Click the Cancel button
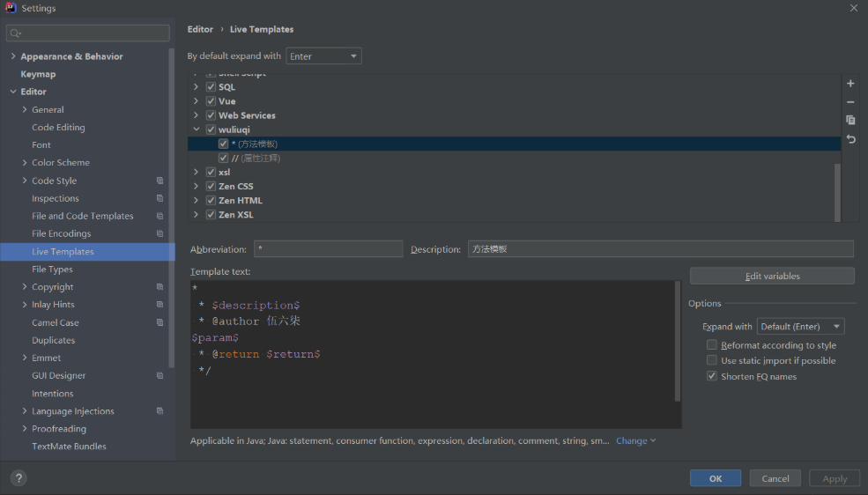This screenshot has width=868, height=495. point(775,478)
